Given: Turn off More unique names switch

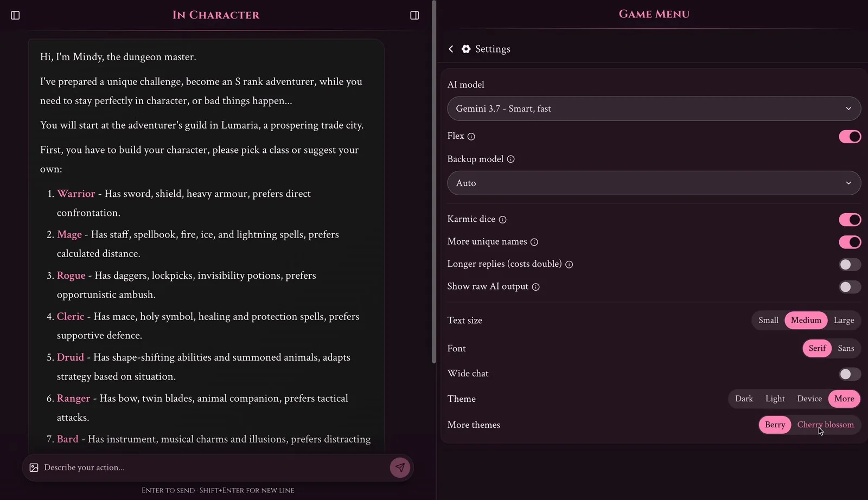Looking at the screenshot, I should (850, 242).
